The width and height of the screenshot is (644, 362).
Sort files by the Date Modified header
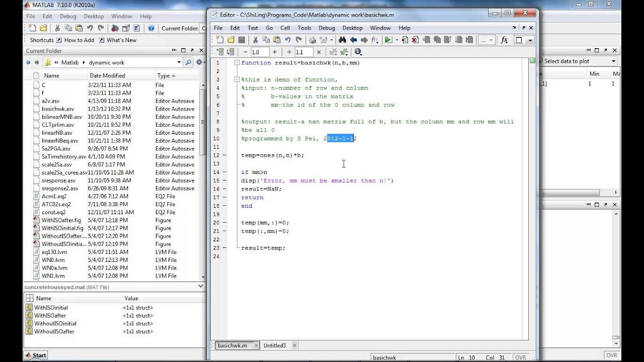pos(107,75)
